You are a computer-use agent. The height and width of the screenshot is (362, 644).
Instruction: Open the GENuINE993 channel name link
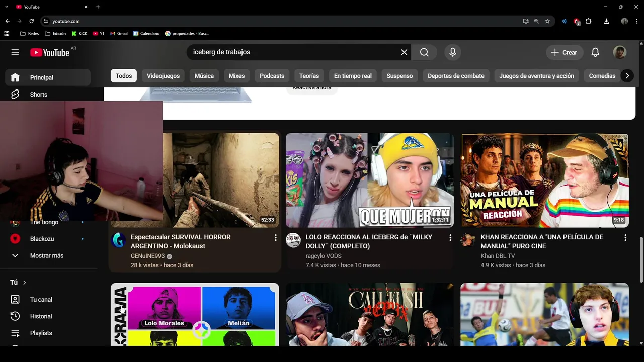pyautogui.click(x=147, y=256)
